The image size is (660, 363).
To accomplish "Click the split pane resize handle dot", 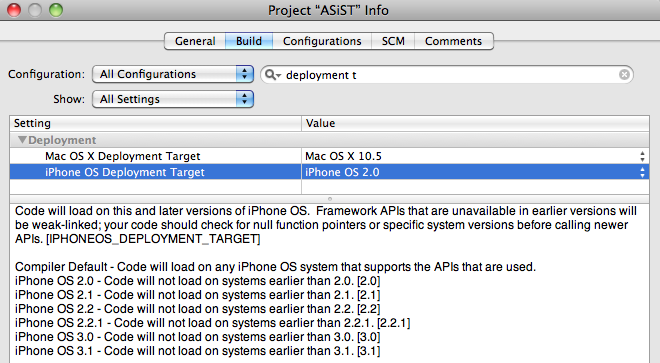I will click(x=330, y=199).
